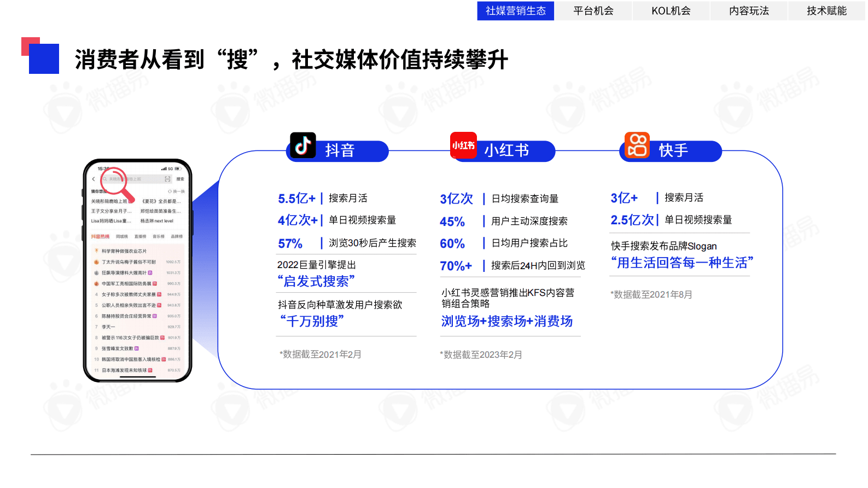The height and width of the screenshot is (488, 868).
Task: Tap the suggestion 王子文分享坐月子…
Action: tap(111, 211)
